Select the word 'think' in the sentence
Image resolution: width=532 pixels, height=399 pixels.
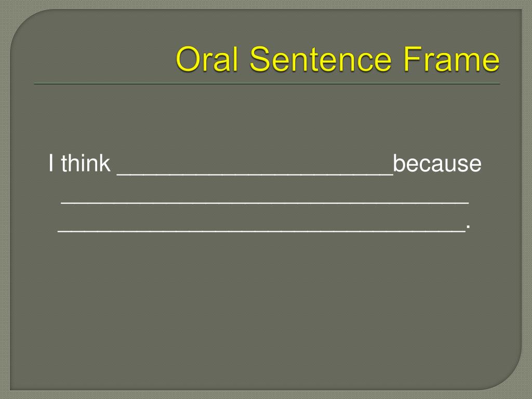click(86, 163)
